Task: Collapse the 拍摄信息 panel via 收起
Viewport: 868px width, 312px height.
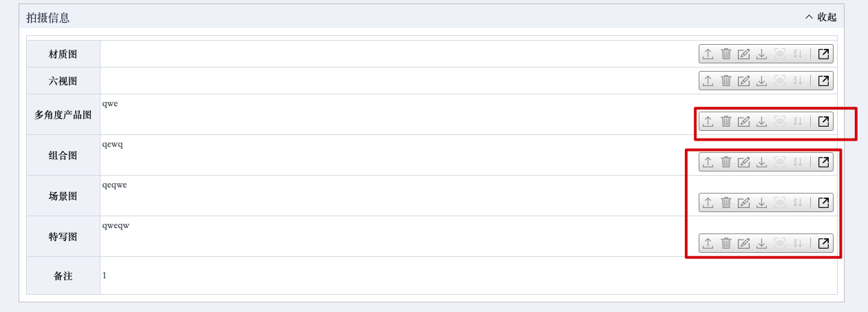Action: 821,17
